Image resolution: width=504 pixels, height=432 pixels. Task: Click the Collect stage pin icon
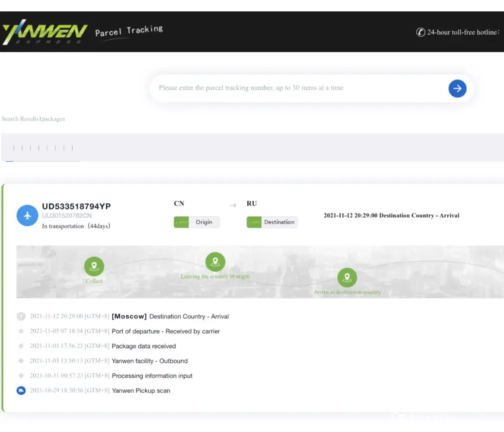(x=94, y=266)
